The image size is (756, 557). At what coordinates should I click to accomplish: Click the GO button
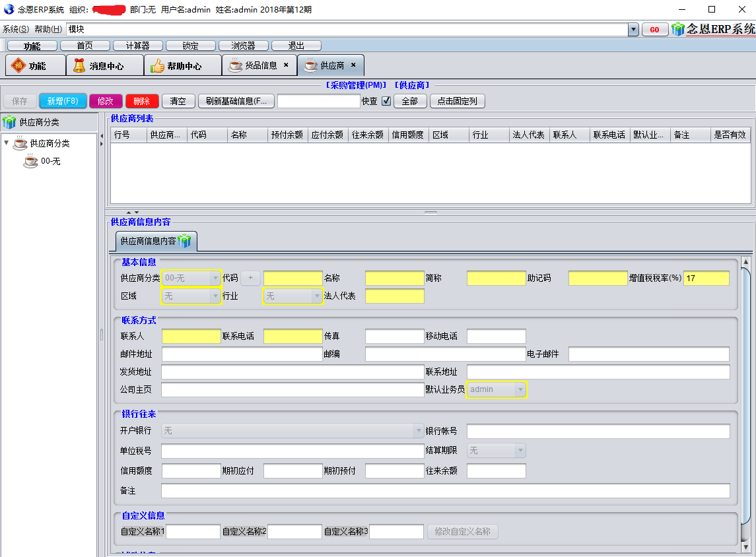point(654,30)
